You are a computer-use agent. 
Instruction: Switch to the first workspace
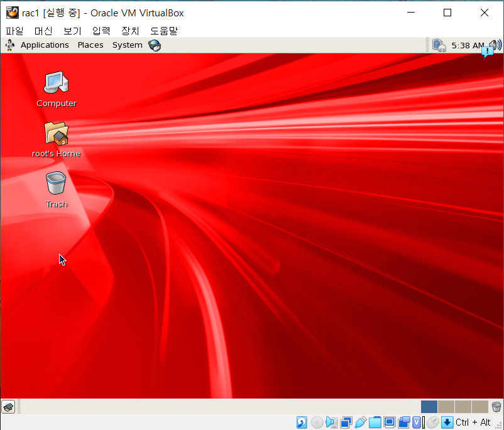coord(429,407)
